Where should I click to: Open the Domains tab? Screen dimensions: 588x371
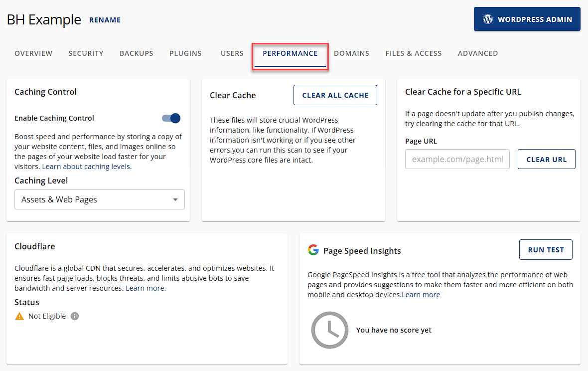351,53
